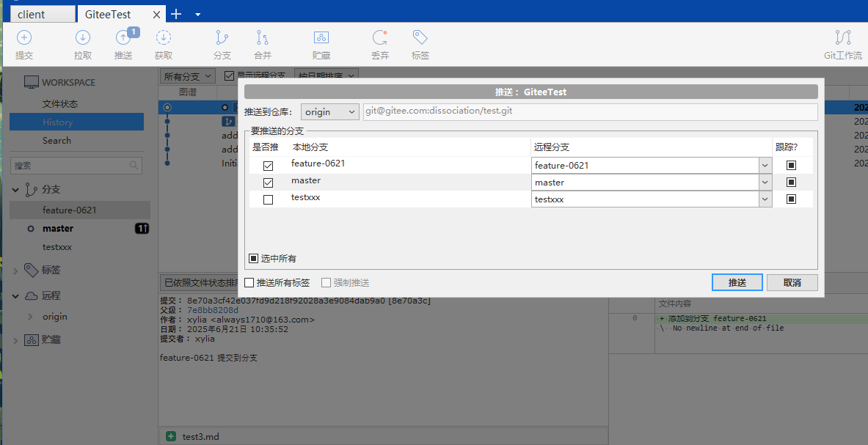Open the 所有分支 filter dropdown

pos(188,76)
